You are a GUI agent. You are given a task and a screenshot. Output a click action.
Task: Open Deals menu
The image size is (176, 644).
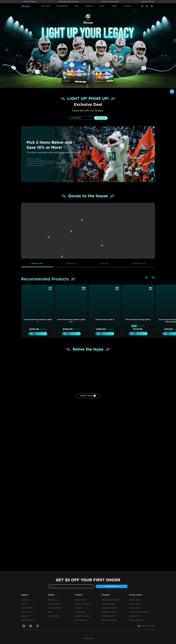pos(77,6)
